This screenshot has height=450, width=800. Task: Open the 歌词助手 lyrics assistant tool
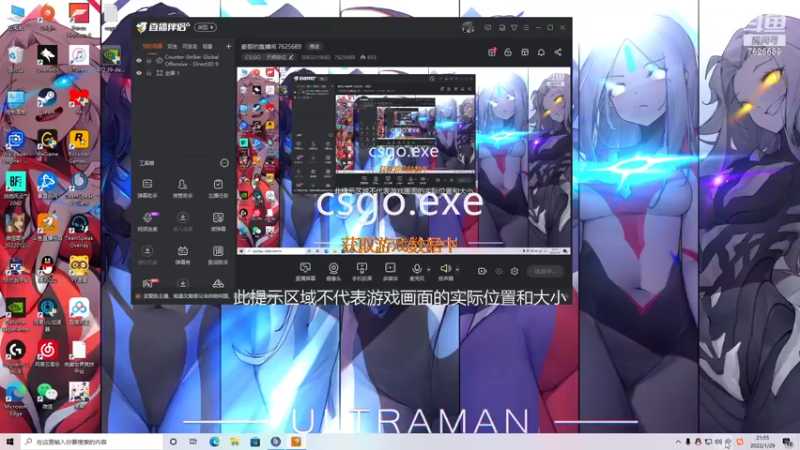[218, 255]
